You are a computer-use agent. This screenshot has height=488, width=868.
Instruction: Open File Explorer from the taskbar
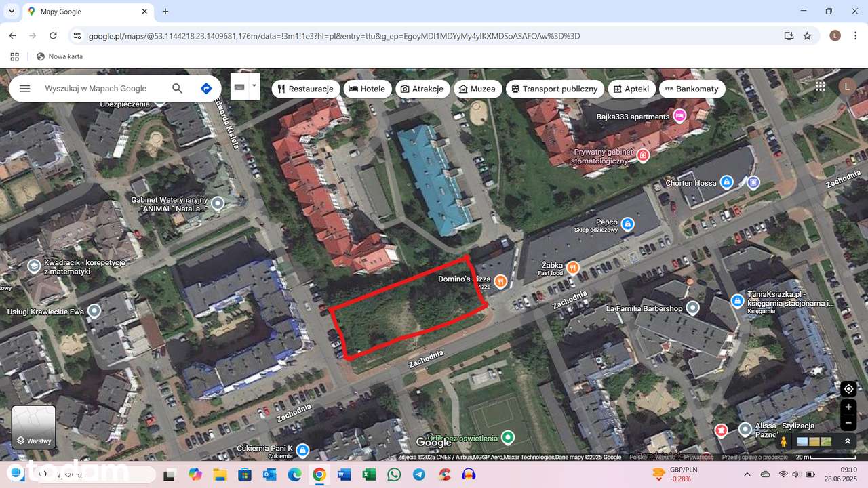(220, 474)
